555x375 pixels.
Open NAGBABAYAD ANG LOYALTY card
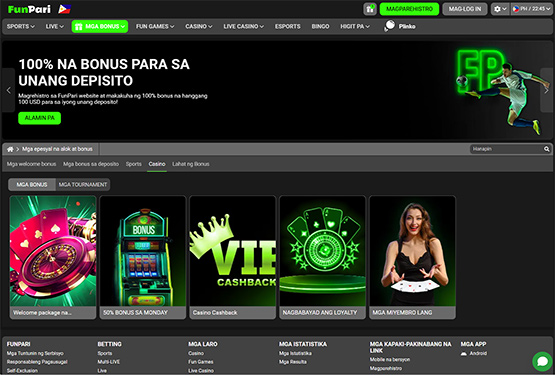click(x=322, y=257)
